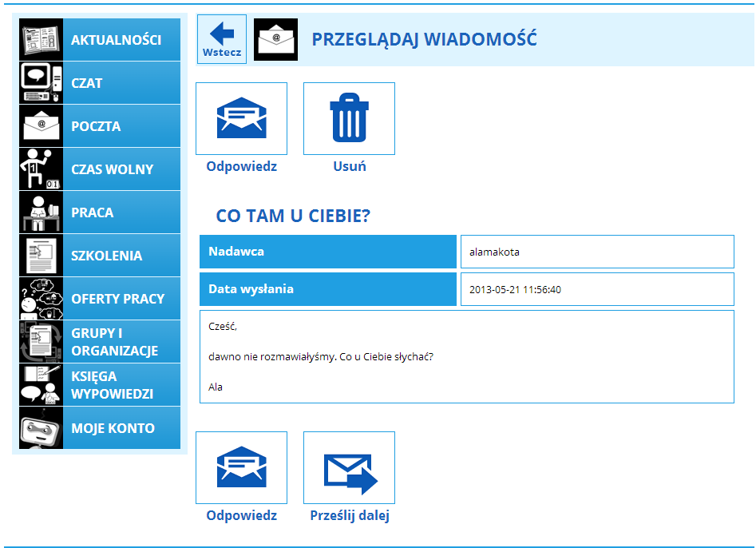This screenshot has height=548, width=756.
Task: Click the 'Cześć,' greeting line
Action: (223, 327)
